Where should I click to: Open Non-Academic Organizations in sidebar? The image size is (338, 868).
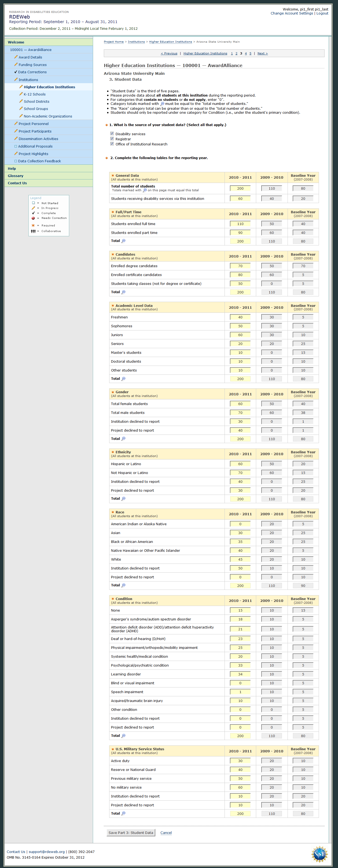click(48, 116)
